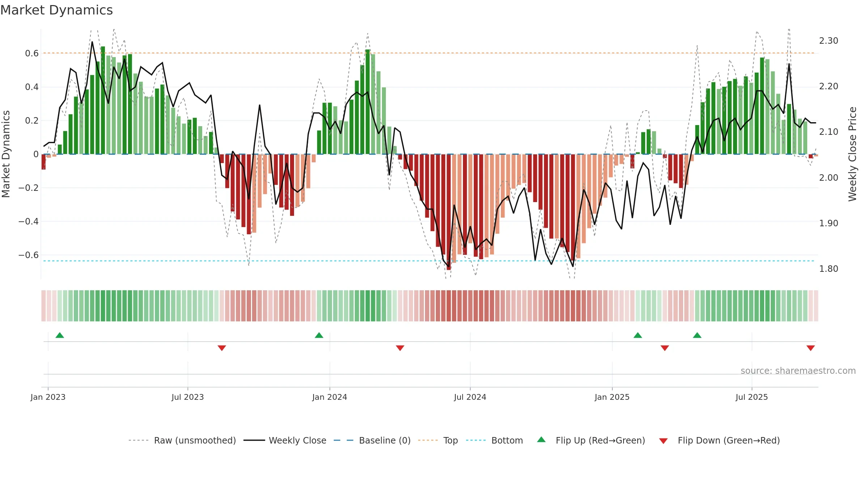
Task: Click the '0.4' left axis tick
Action: point(32,87)
